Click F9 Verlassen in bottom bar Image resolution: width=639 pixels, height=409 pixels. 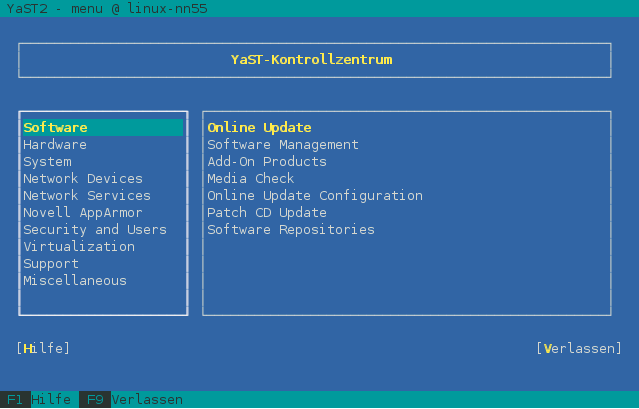tap(131, 400)
